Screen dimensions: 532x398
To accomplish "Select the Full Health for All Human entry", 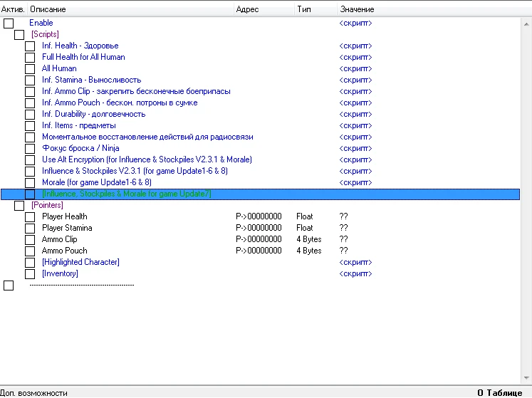I will point(83,57).
